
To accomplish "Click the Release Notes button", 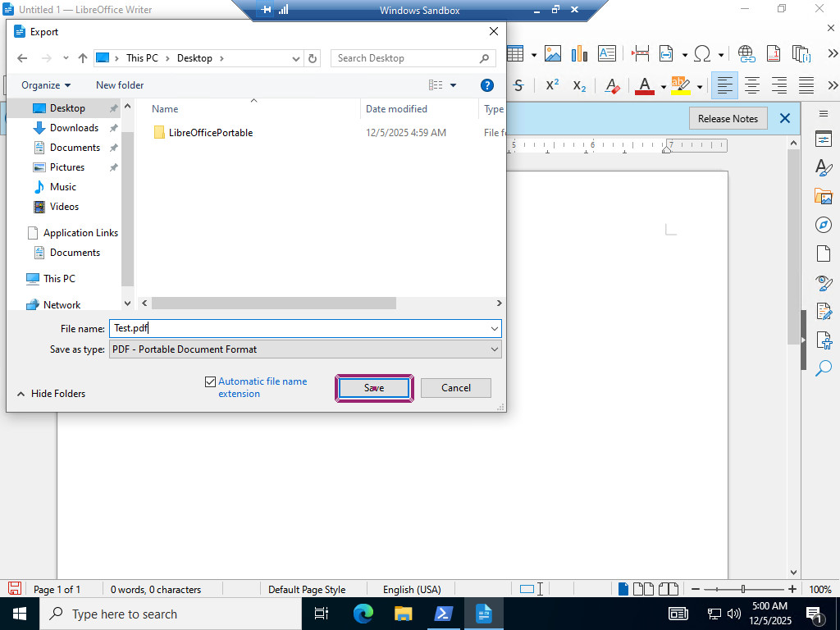I will tap(728, 118).
